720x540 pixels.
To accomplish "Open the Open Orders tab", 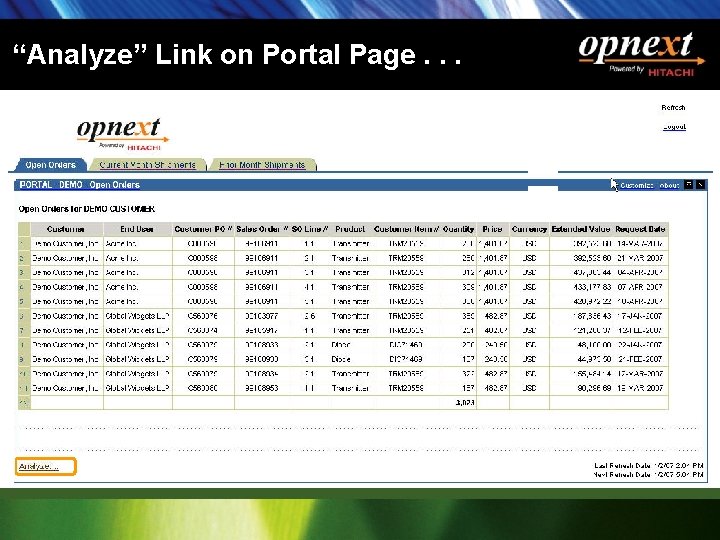I will [51, 165].
